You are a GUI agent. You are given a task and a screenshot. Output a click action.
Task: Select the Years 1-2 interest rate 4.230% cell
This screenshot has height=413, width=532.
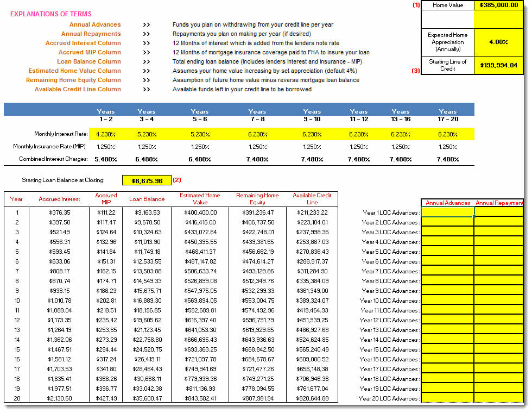pyautogui.click(x=106, y=134)
